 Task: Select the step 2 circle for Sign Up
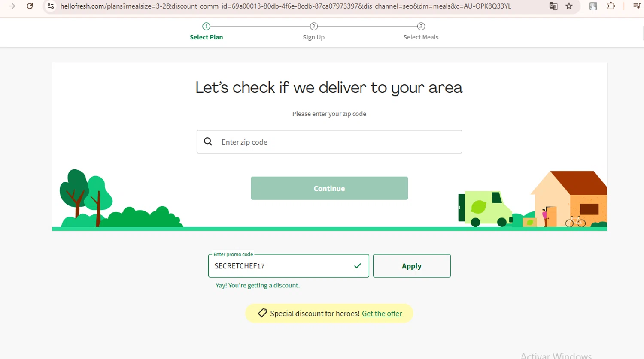pyautogui.click(x=314, y=26)
